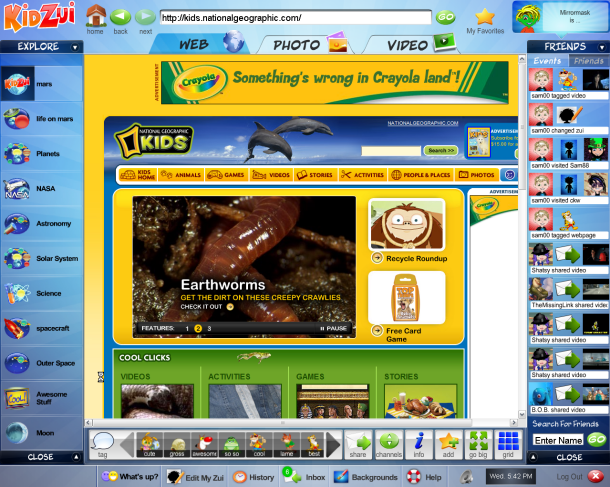
Task: Toggle sound with speaker icon
Action: tap(466, 477)
